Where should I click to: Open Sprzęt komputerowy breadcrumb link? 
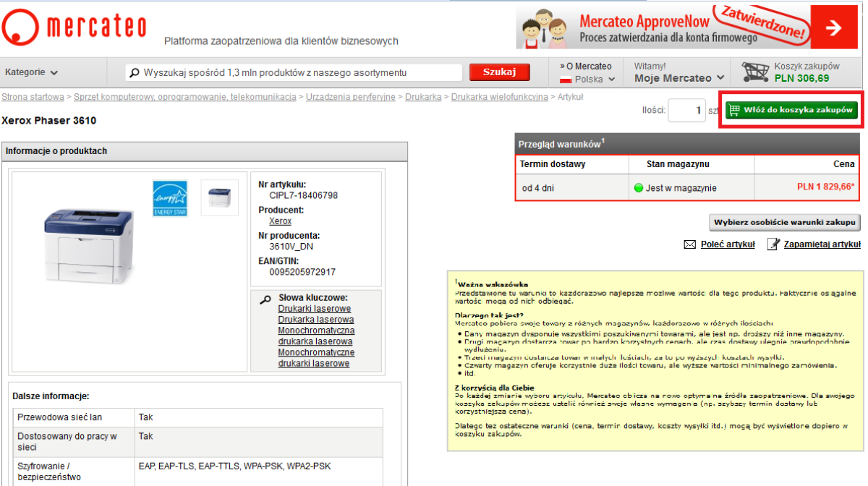pyautogui.click(x=184, y=97)
